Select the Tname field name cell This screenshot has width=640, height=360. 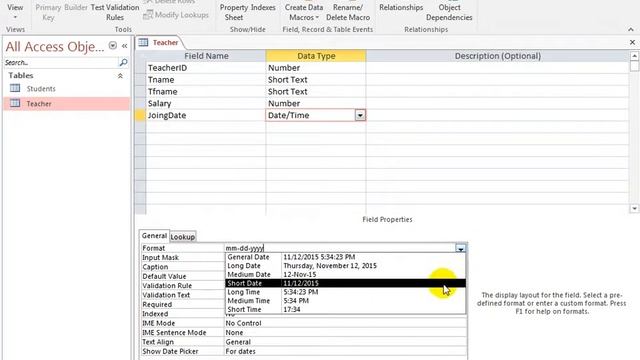206,80
